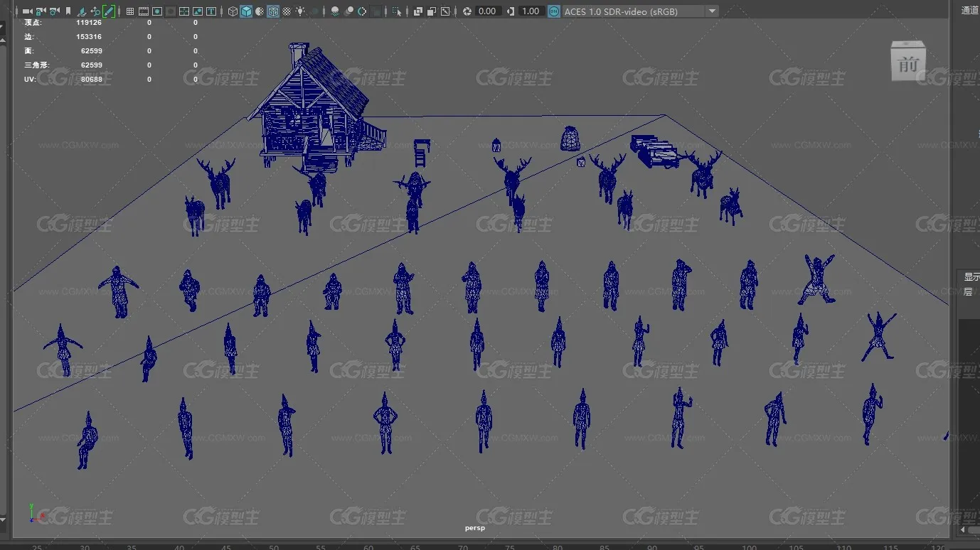Click the 边 count value 153316

89,37
